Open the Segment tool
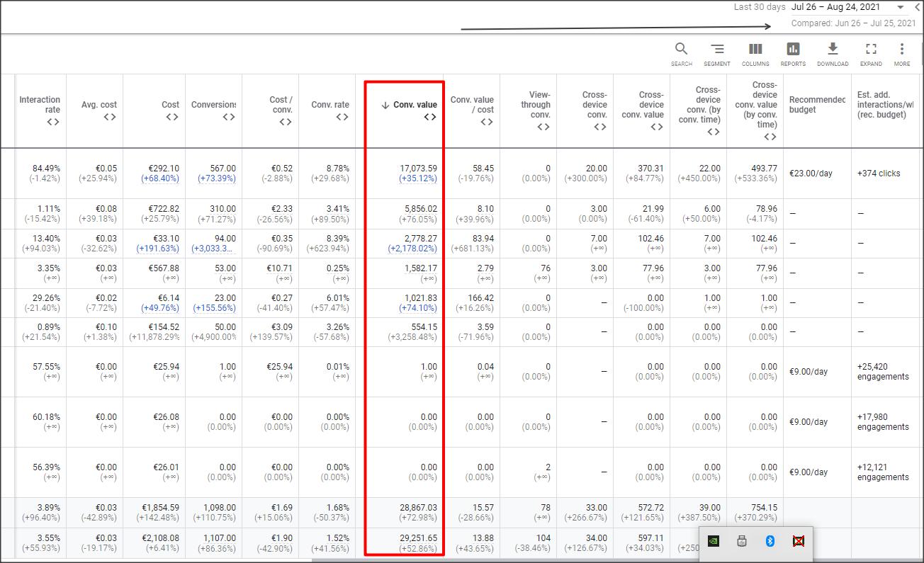The image size is (924, 563). pyautogui.click(x=717, y=50)
